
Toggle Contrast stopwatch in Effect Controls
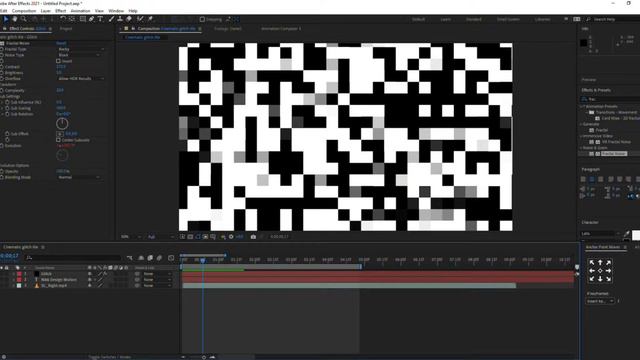[x=2, y=67]
